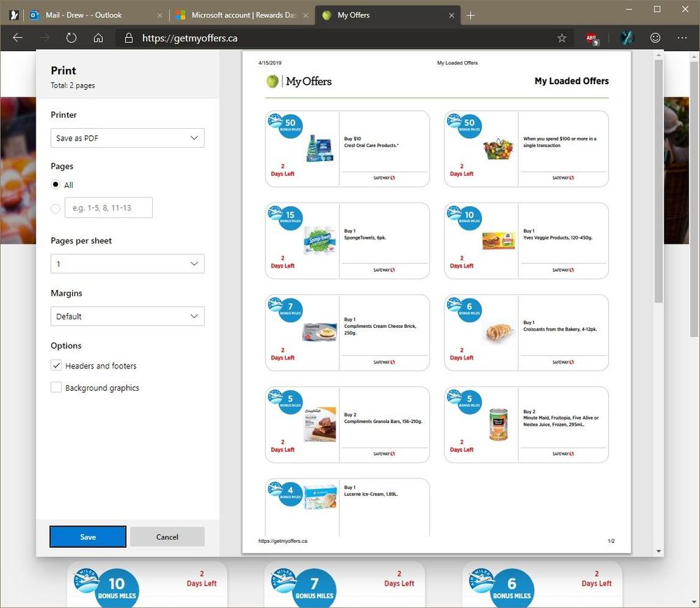Viewport: 700px width, 608px height.
Task: Open the Printer dropdown Save as PDF
Action: pyautogui.click(x=128, y=138)
